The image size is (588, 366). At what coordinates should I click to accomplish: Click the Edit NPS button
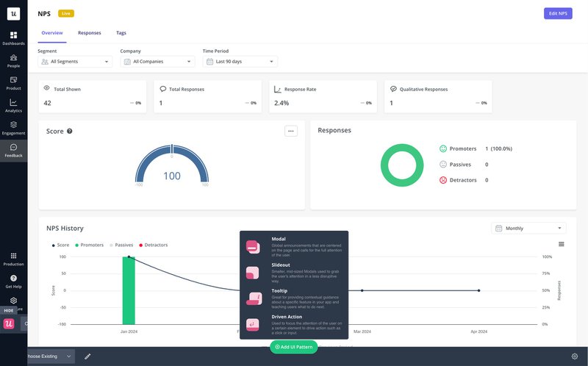tap(557, 13)
